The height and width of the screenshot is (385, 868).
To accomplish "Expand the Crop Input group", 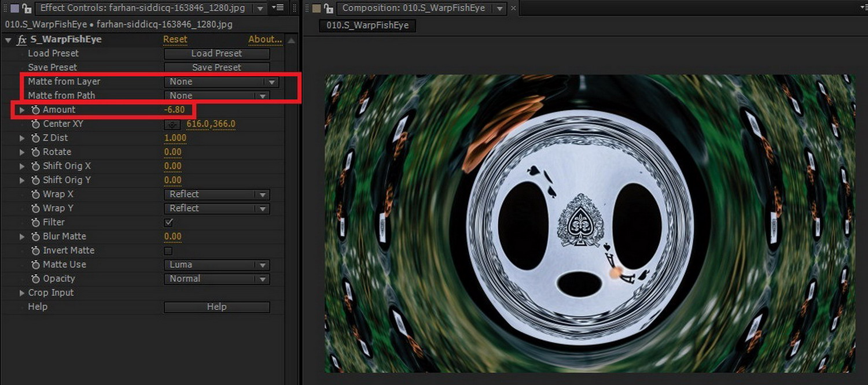I will tap(22, 293).
